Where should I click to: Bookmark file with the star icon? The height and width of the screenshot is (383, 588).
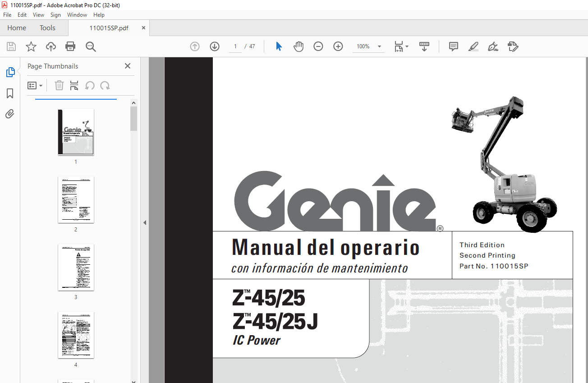coord(31,46)
